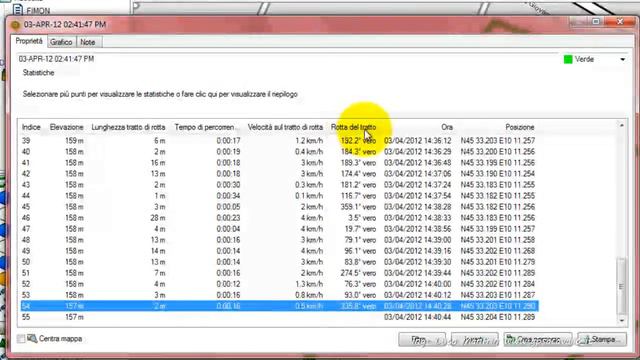The height and width of the screenshot is (360, 640).
Task: Select track point row with index 39
Action: point(280,141)
